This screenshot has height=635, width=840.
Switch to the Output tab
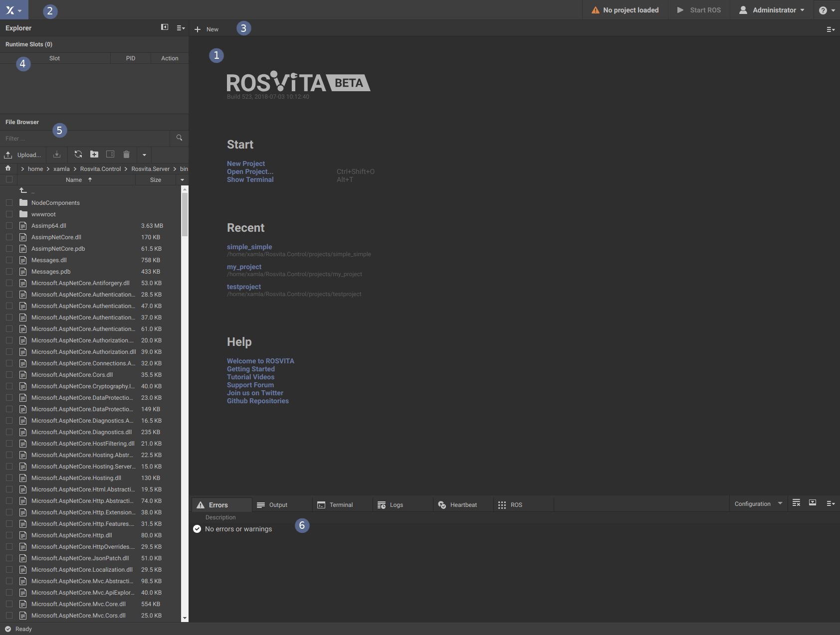pyautogui.click(x=282, y=505)
